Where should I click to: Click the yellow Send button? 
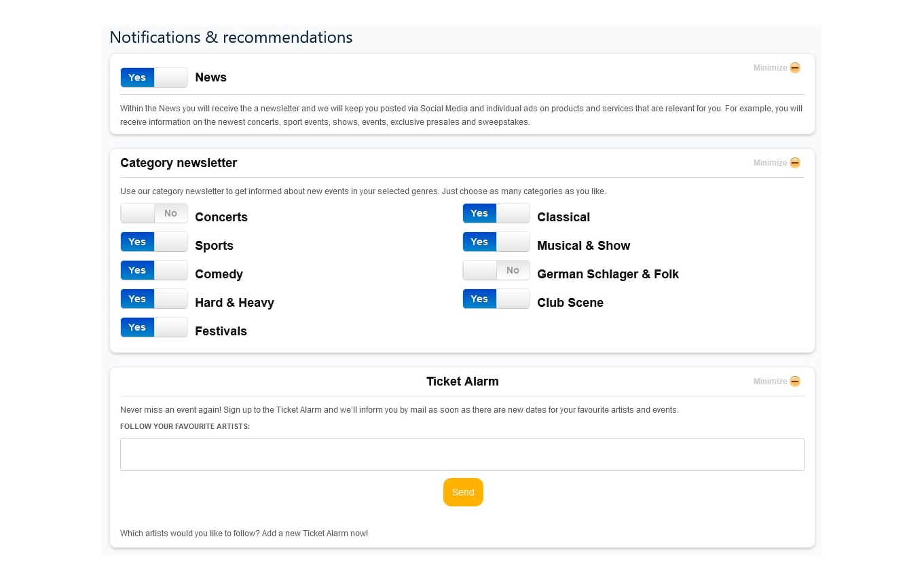pyautogui.click(x=463, y=492)
